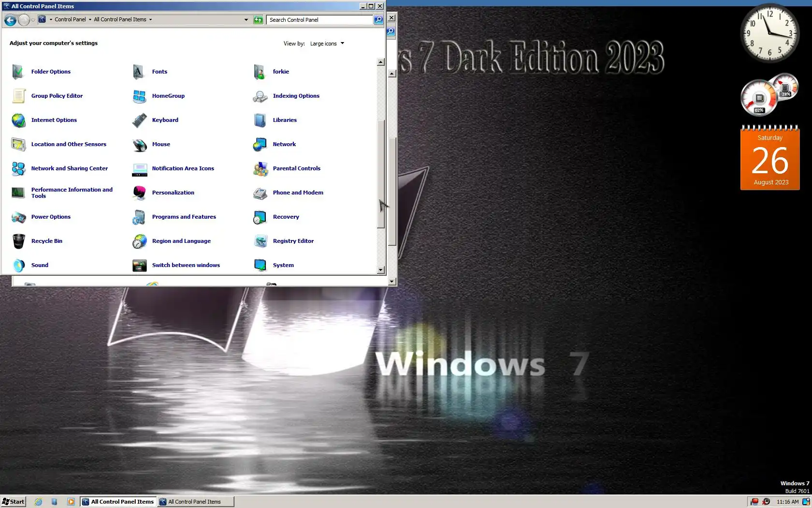This screenshot has height=508, width=812.
Task: Open the Sound icon
Action: point(18,265)
